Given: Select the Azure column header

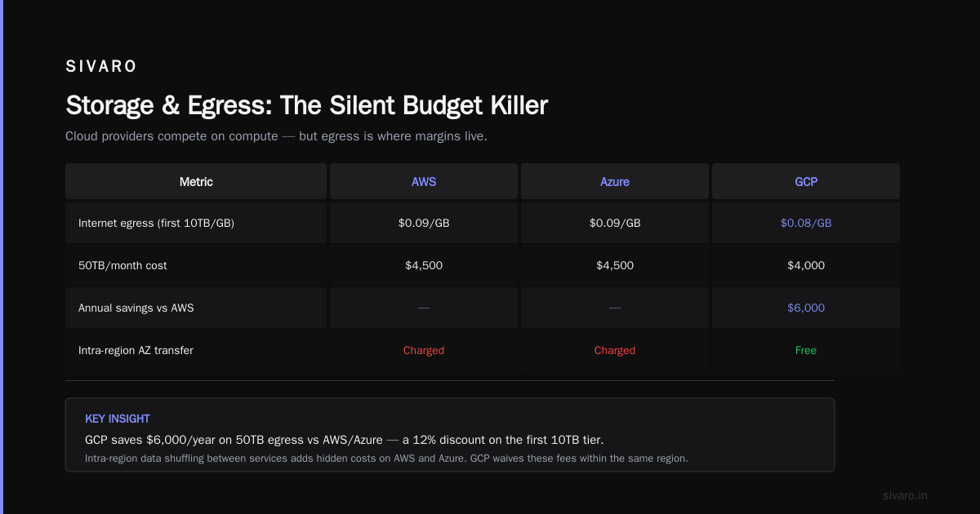Looking at the screenshot, I should click(x=615, y=182).
